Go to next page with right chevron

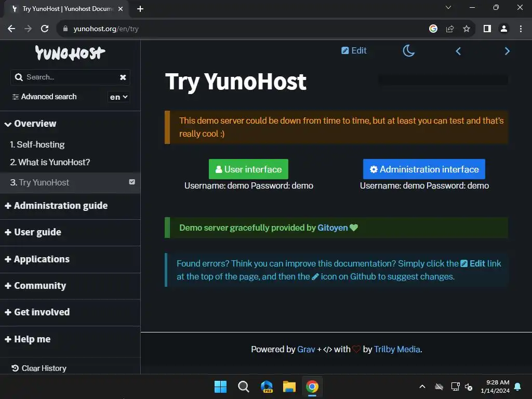(x=507, y=51)
